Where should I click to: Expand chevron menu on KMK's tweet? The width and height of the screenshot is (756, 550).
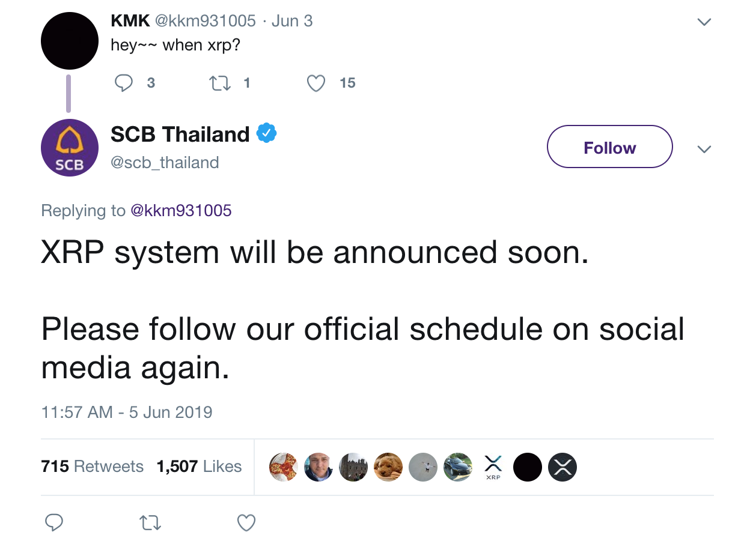click(704, 22)
